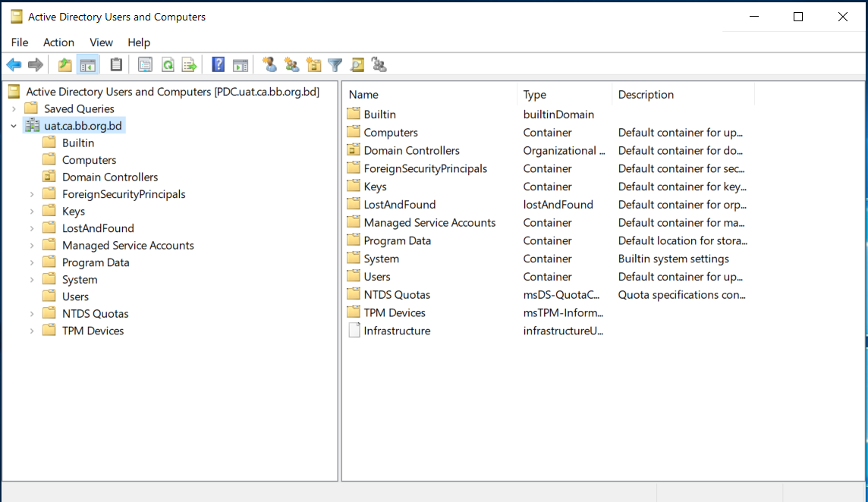Open the File menu
This screenshot has height=502, width=868.
[20, 42]
